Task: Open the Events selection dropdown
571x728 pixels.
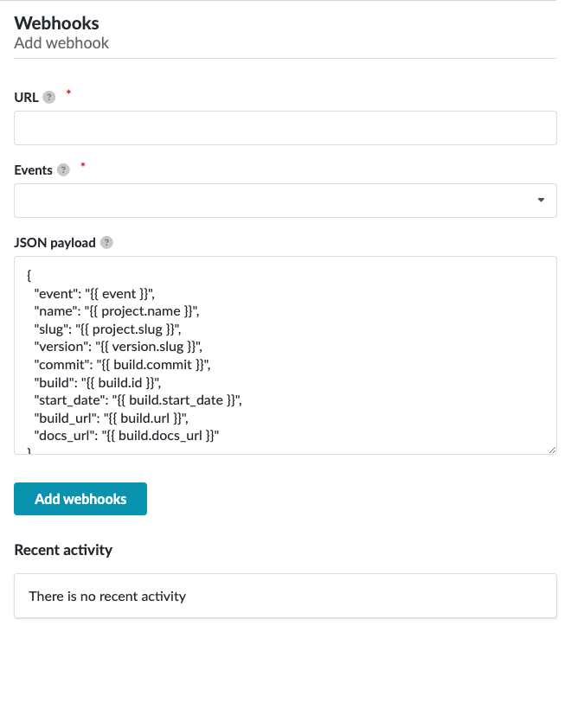Action: pos(285,200)
